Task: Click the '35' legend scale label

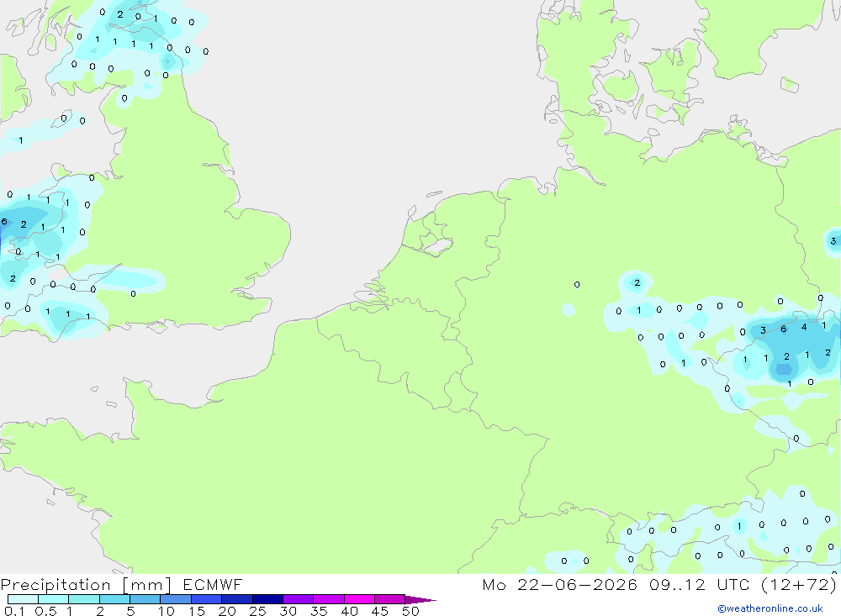Action: [x=319, y=611]
